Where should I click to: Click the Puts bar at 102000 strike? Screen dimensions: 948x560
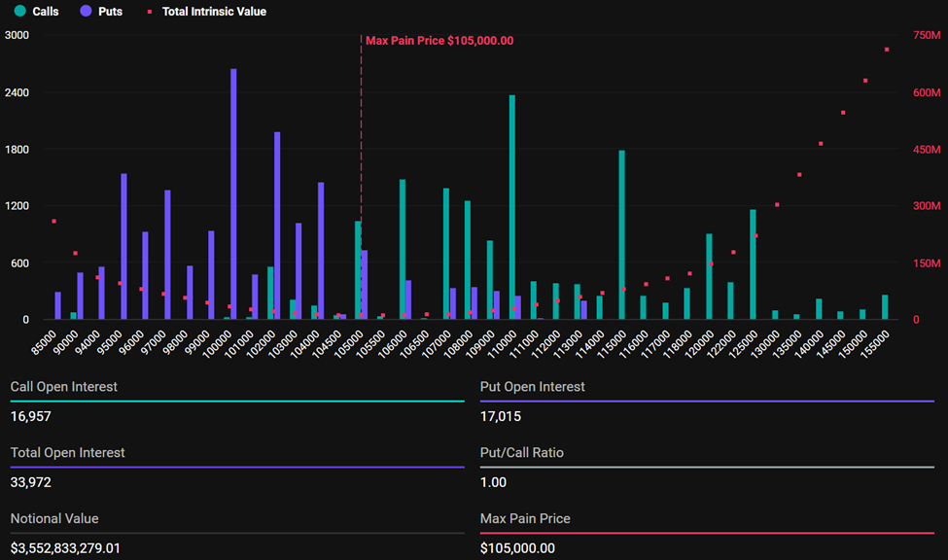(277, 226)
